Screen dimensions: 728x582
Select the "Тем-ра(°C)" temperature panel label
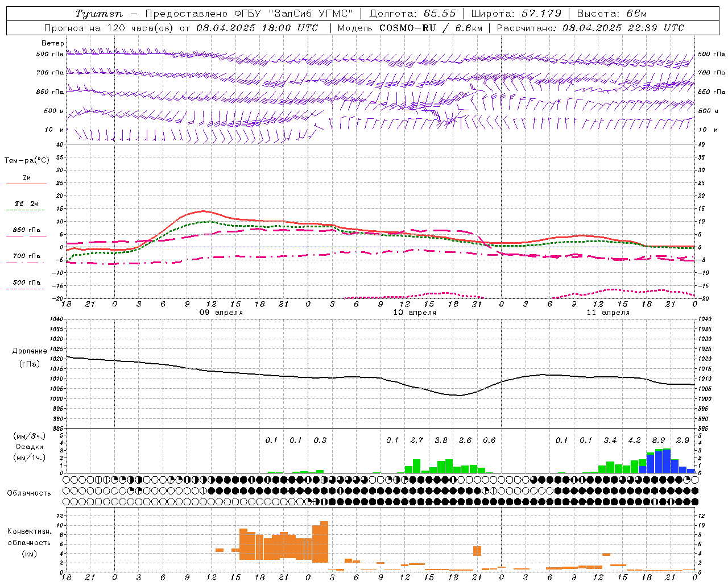27,161
